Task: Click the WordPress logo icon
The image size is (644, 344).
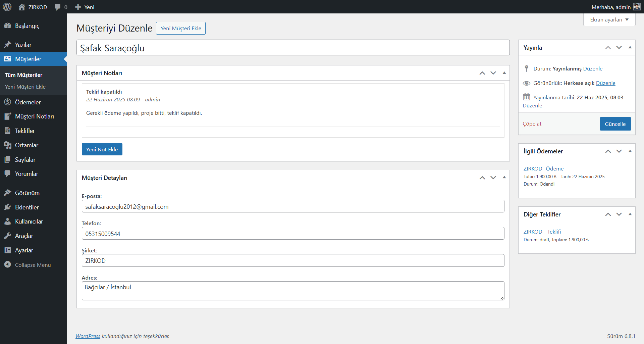Action: tap(7, 7)
